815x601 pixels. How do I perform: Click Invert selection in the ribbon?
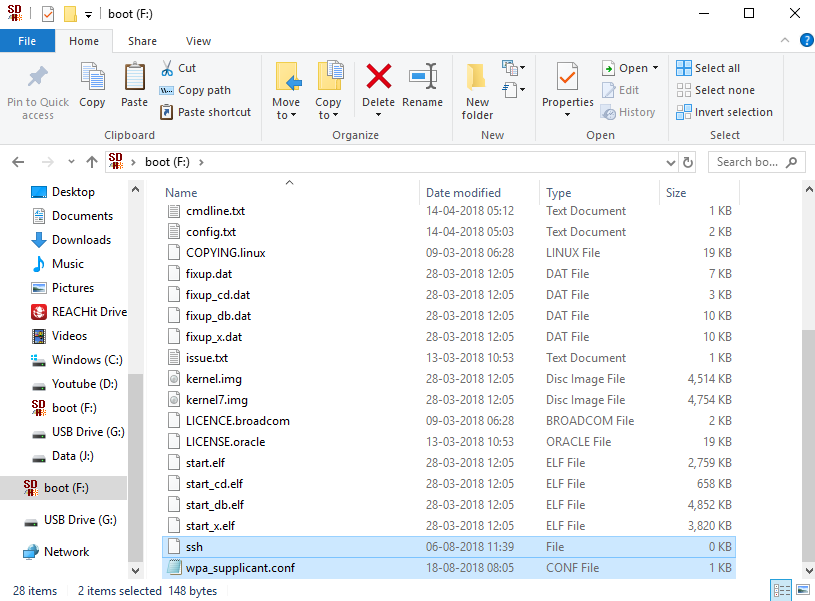pyautogui.click(x=724, y=112)
